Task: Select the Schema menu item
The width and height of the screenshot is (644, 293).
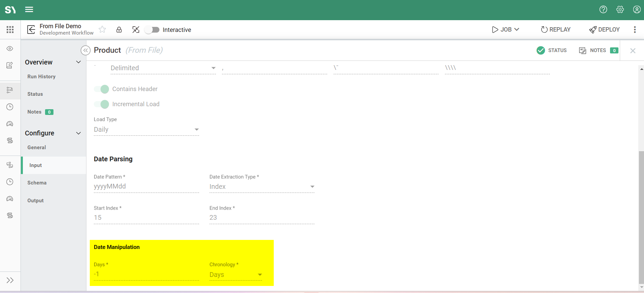Action: [x=37, y=183]
